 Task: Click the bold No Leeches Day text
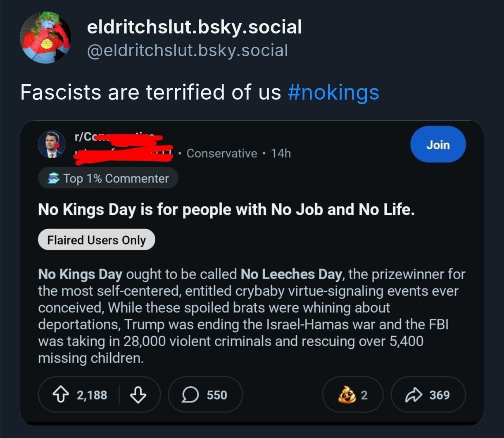tap(291, 274)
